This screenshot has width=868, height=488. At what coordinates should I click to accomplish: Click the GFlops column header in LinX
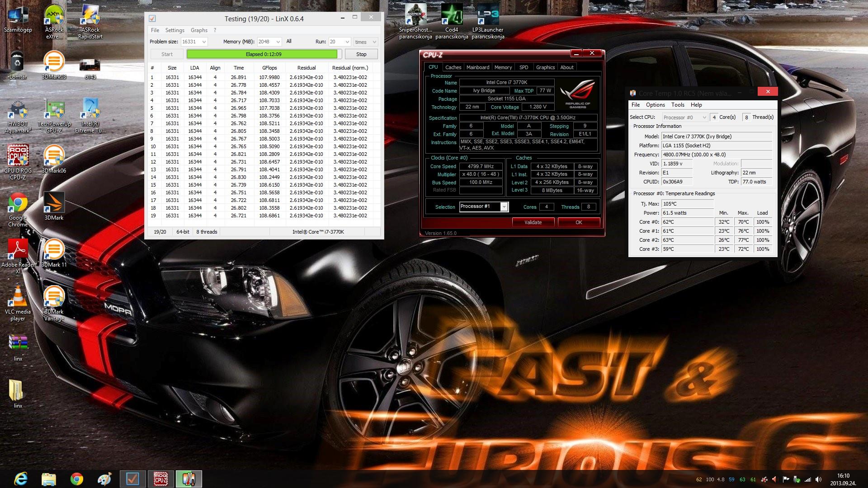pos(269,68)
